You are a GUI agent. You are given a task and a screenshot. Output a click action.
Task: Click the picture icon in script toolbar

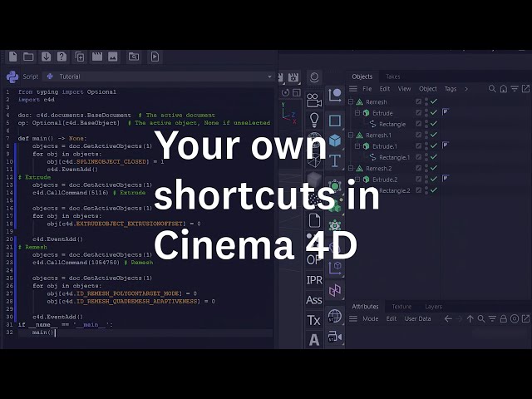point(113,57)
